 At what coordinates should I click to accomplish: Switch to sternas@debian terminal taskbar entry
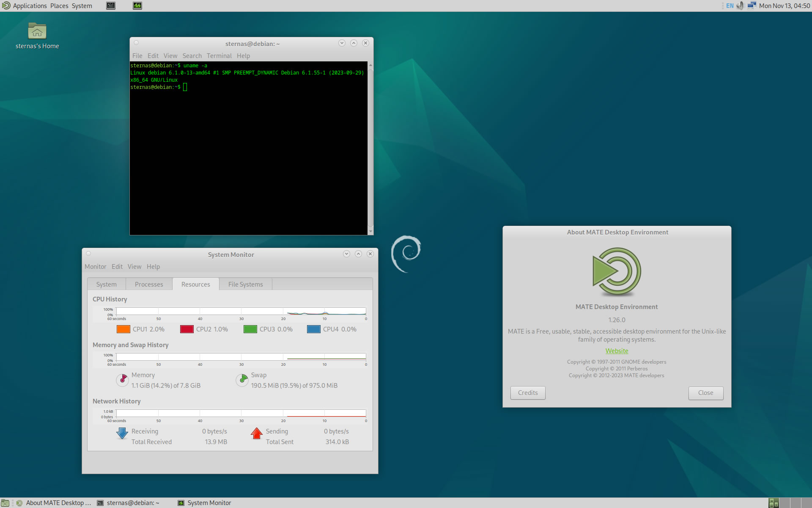[x=129, y=503]
